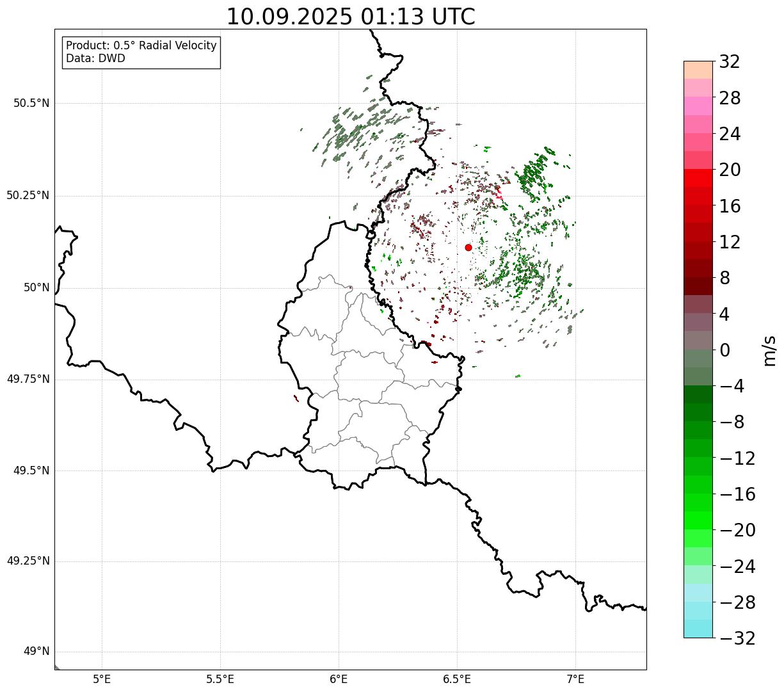This screenshot has width=784, height=692.
Task: Click the 50°N latitude axis label
Action: pos(36,287)
